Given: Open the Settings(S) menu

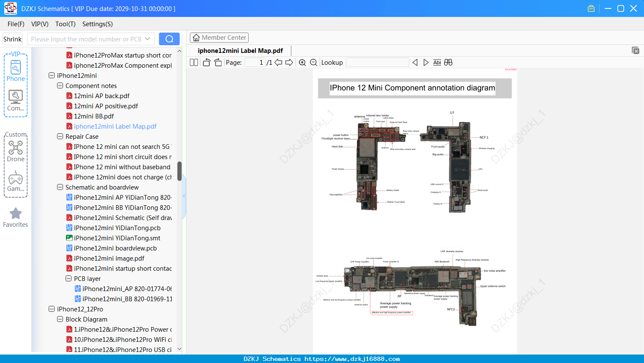Looking at the screenshot, I should 98,24.
